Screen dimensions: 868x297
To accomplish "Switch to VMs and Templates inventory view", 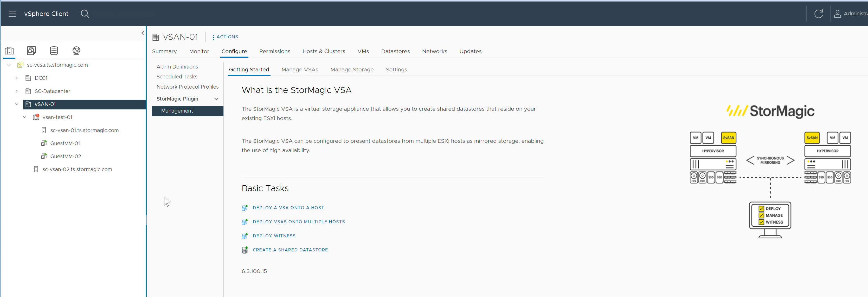I will [32, 51].
